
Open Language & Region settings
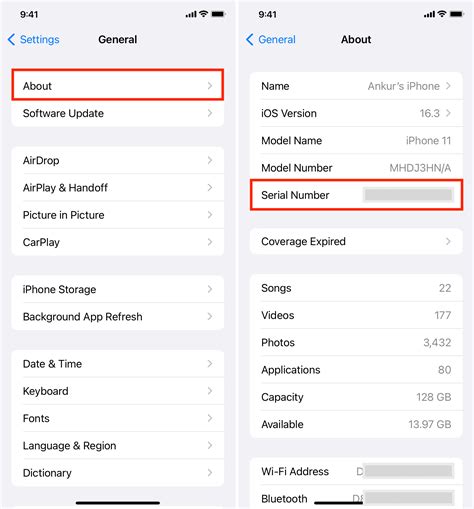point(118,446)
